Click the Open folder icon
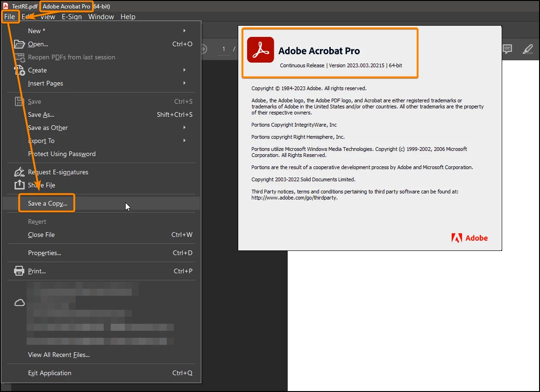Viewport: 540px width, 392px height. click(19, 44)
